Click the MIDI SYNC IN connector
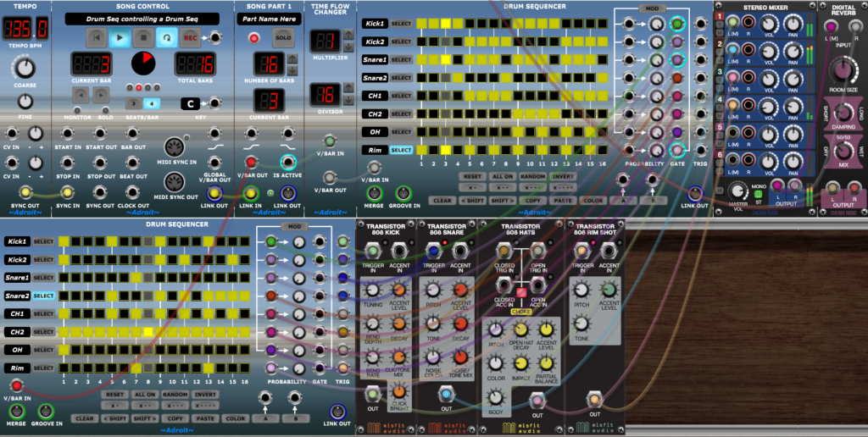Image resolution: width=868 pixels, height=437 pixels. coord(175,147)
